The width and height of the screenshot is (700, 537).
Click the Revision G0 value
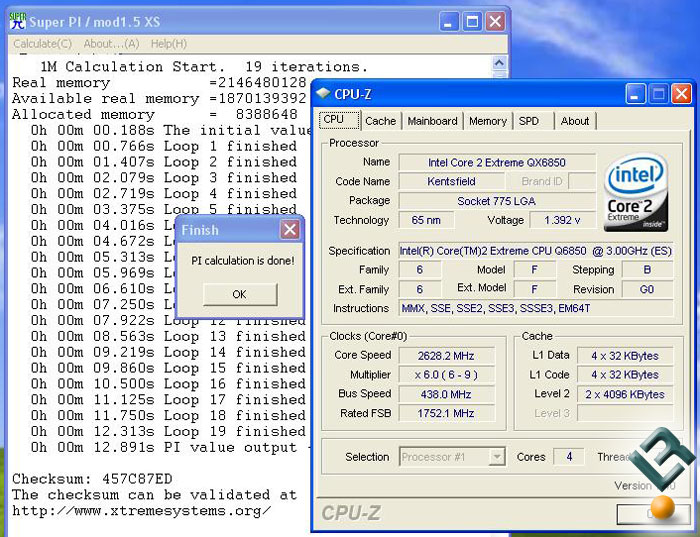(647, 289)
